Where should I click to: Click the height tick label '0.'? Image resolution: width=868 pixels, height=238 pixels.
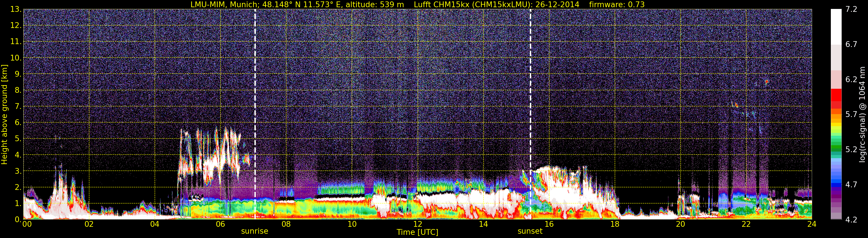(x=18, y=220)
